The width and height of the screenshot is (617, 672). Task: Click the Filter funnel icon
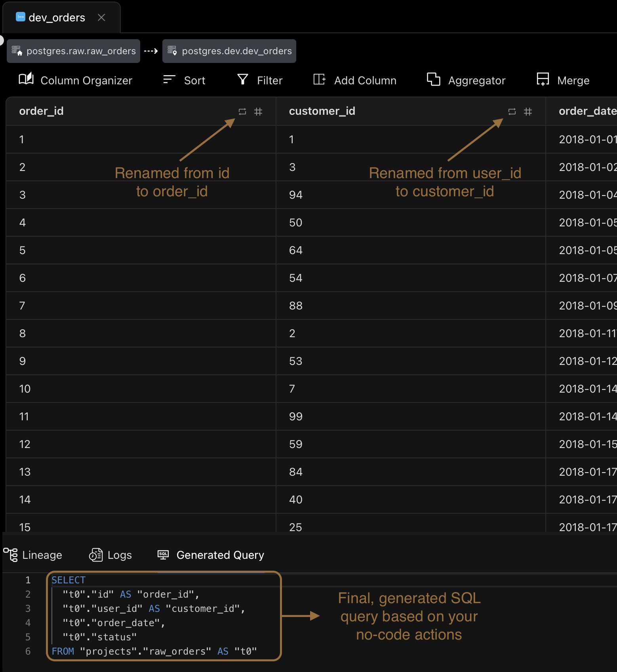pyautogui.click(x=243, y=79)
